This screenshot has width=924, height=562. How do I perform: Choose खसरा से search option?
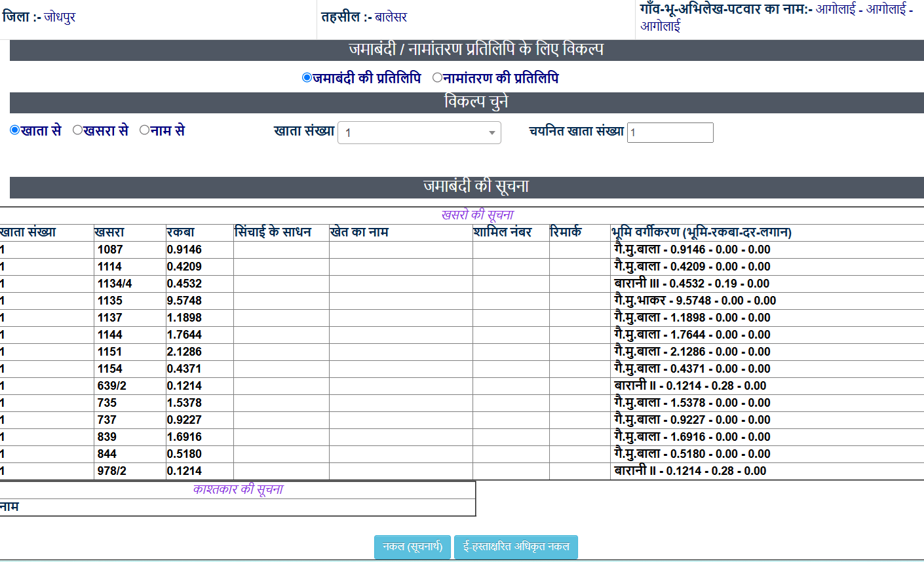pos(77,130)
